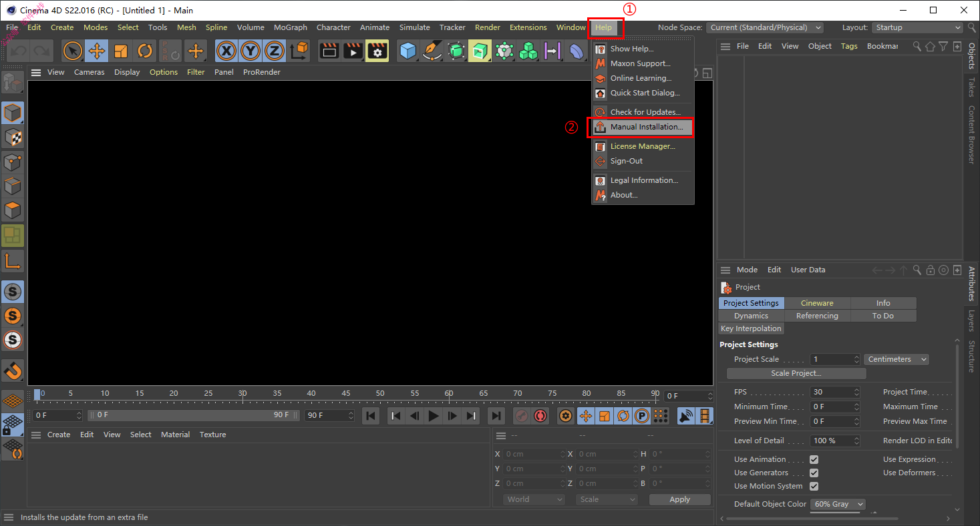Image resolution: width=980 pixels, height=526 pixels.
Task: Toggle Autokeying button
Action: click(x=540, y=416)
